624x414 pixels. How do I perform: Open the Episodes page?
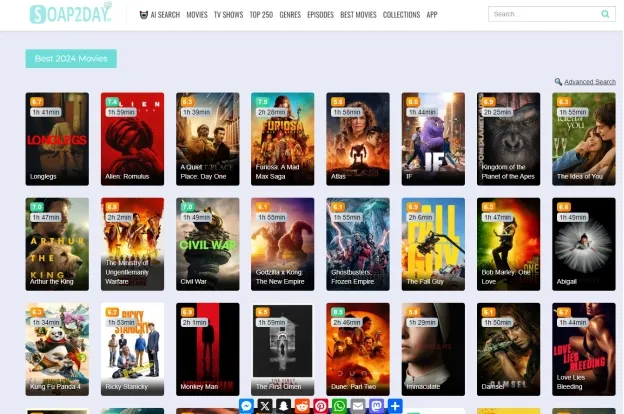pyautogui.click(x=320, y=15)
